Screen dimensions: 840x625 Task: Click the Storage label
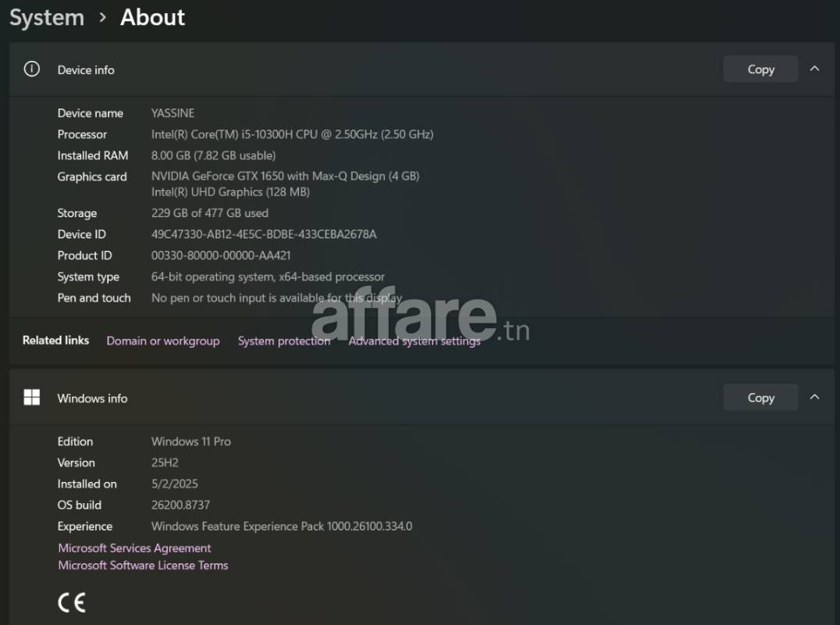pos(77,212)
